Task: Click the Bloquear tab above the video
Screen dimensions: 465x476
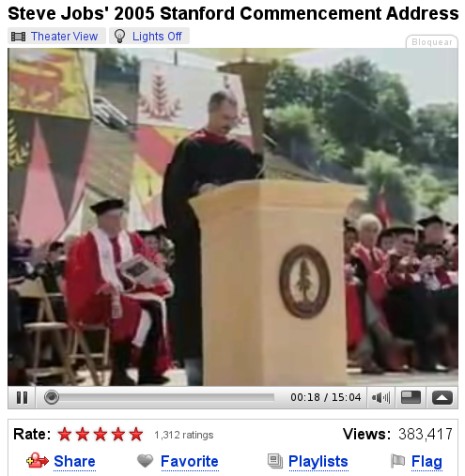Action: pyautogui.click(x=432, y=42)
